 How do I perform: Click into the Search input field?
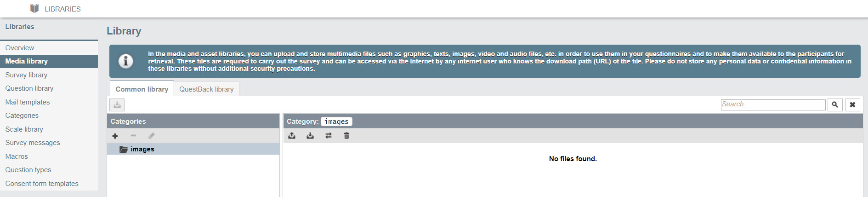[x=773, y=104]
